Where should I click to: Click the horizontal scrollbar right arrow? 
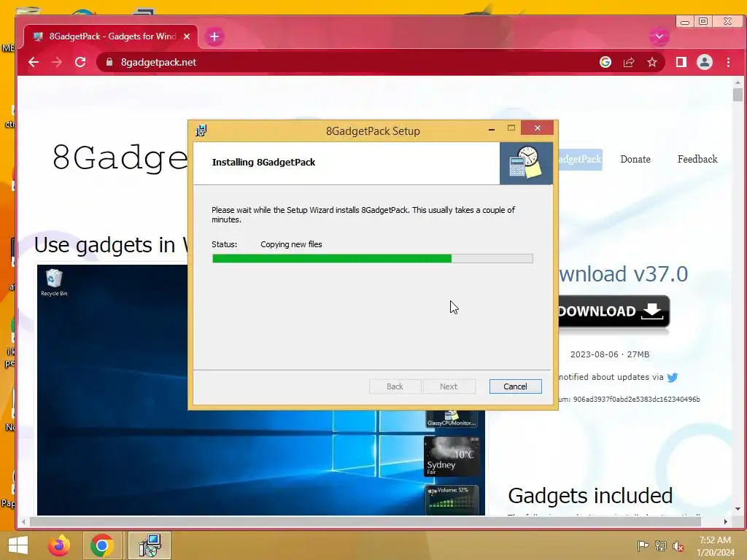pos(726,522)
